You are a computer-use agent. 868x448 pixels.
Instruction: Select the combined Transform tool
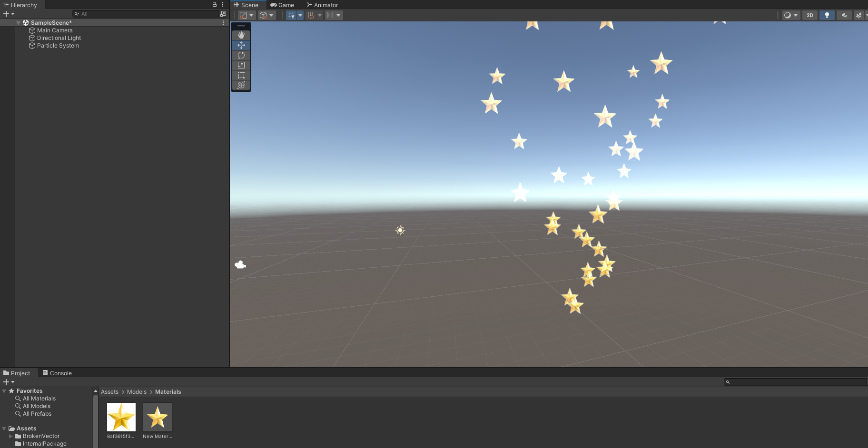(241, 85)
